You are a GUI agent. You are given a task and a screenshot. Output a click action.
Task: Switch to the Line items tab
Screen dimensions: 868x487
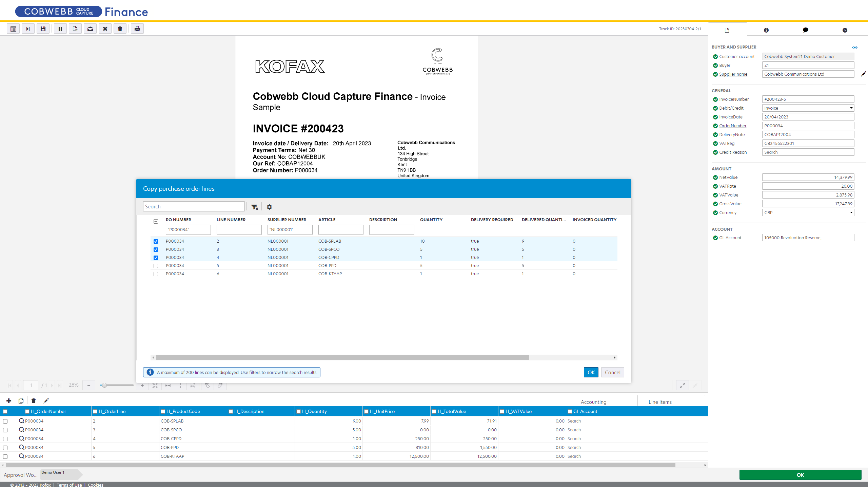pyautogui.click(x=660, y=402)
